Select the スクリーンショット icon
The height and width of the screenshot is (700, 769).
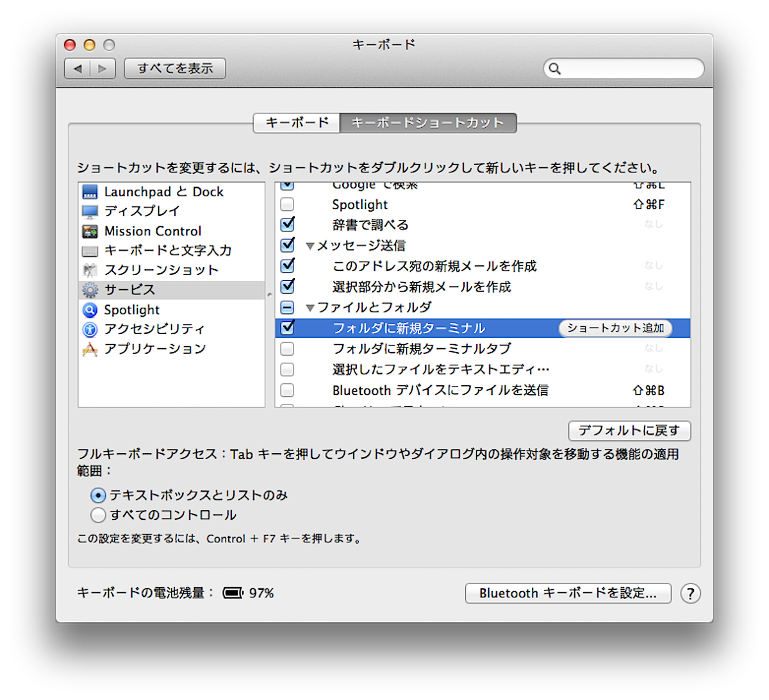(x=90, y=271)
